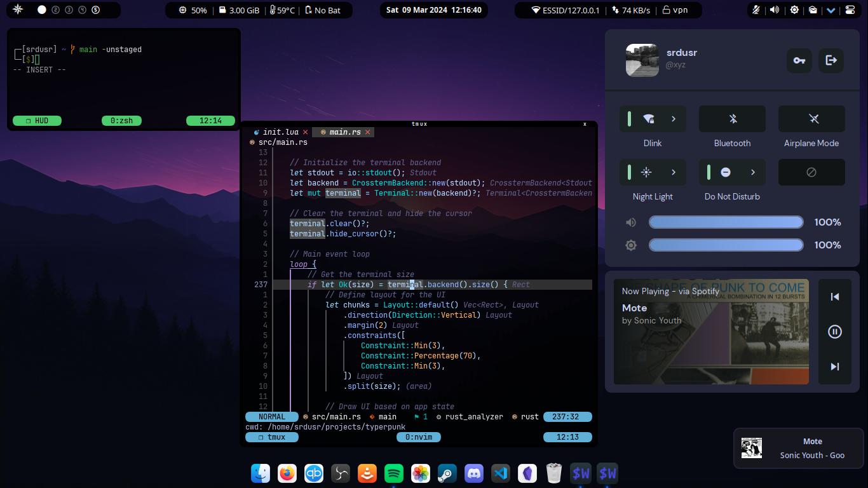Open VLC media player from the dock
Screen dimensions: 868x488
click(367, 473)
